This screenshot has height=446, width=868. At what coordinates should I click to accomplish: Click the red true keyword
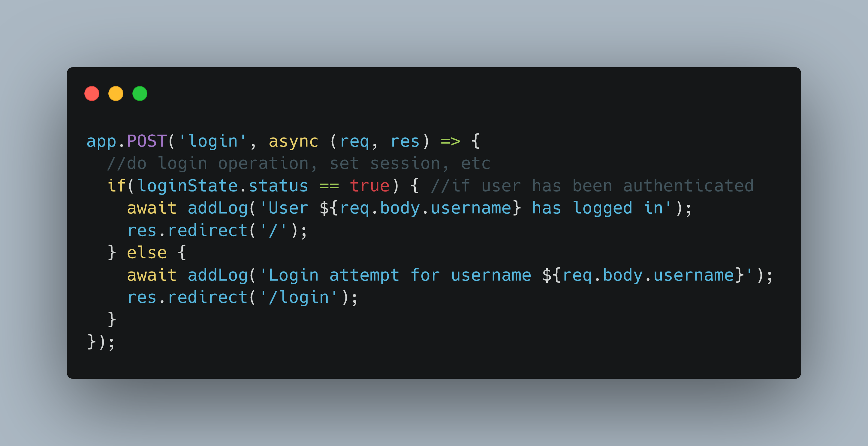[370, 186]
